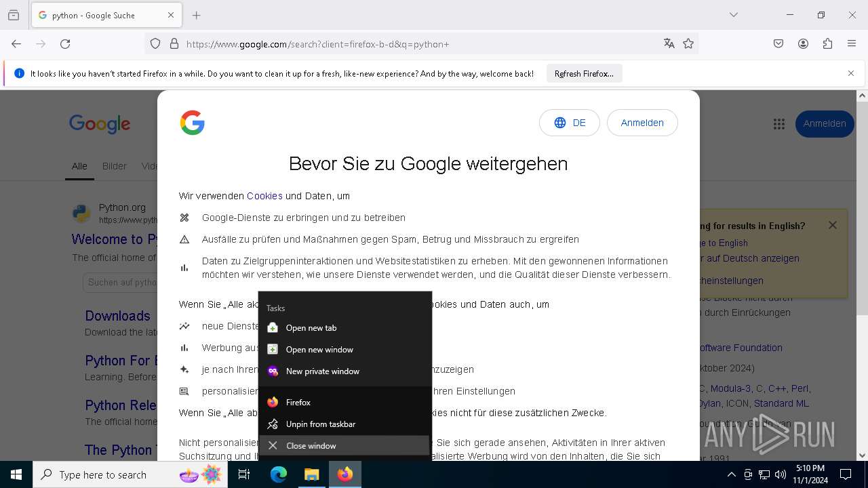Click Anmelden in the consent dialog
Viewport: 868px width, 488px height.
click(x=642, y=123)
